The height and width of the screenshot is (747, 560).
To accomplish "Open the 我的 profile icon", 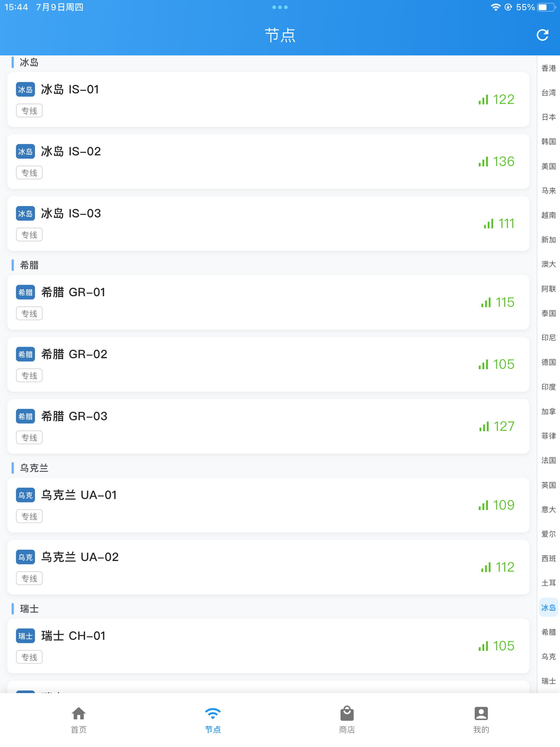I will pos(481,714).
